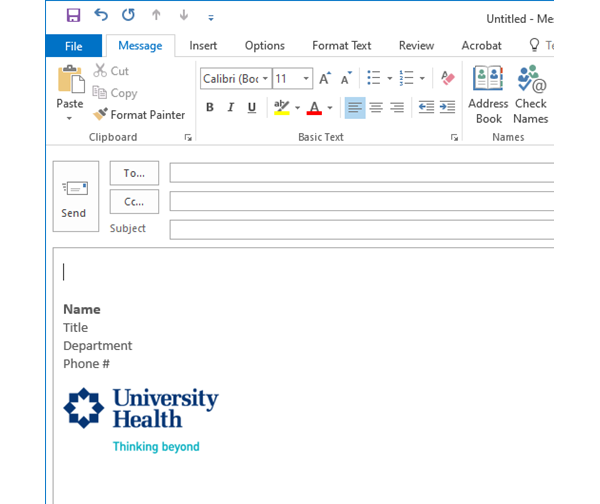The height and width of the screenshot is (504, 600).
Task: Increase the font size with Grow Font
Action: tap(325, 78)
